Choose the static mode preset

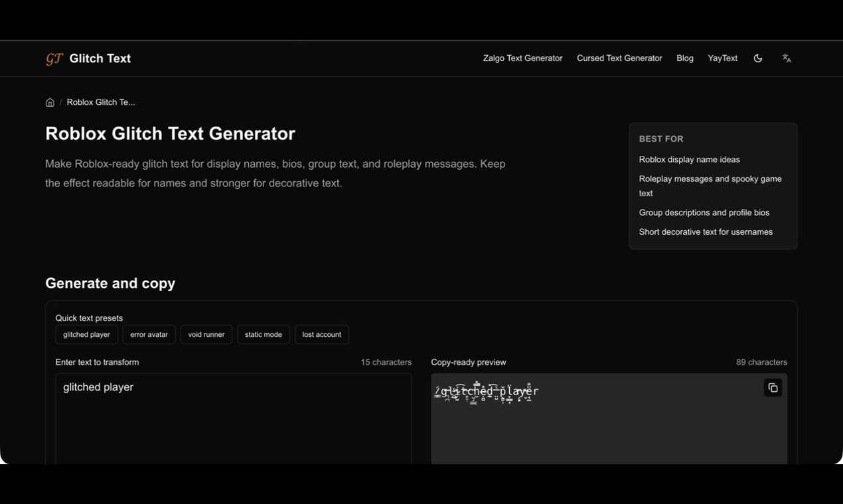[263, 334]
